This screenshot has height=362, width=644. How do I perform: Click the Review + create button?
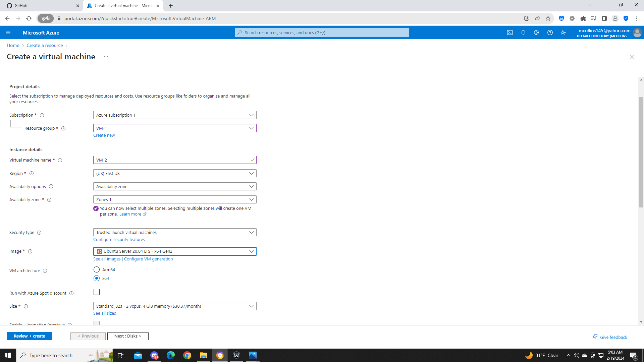30,336
